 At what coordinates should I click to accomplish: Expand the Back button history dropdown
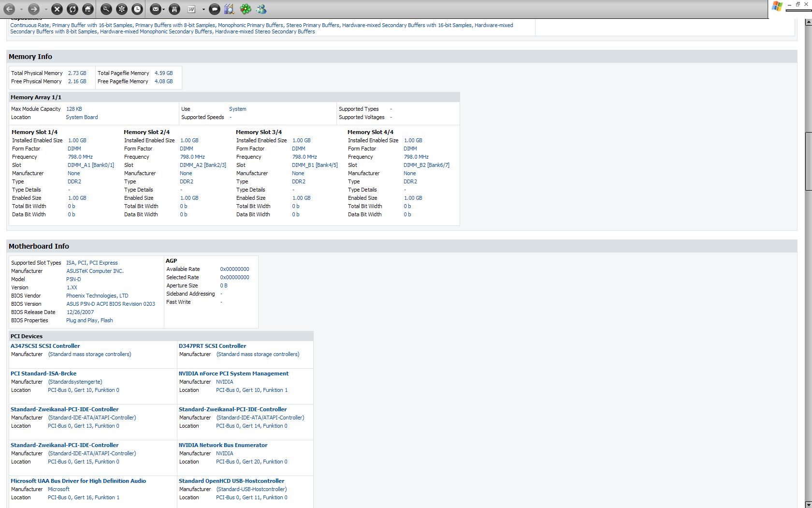(x=21, y=9)
